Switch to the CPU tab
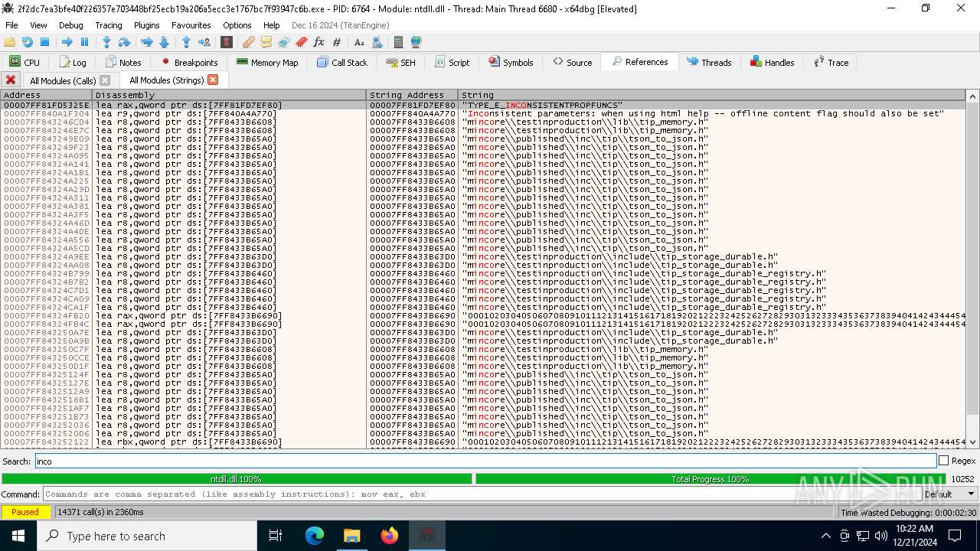980x551 pixels. pyautogui.click(x=24, y=62)
